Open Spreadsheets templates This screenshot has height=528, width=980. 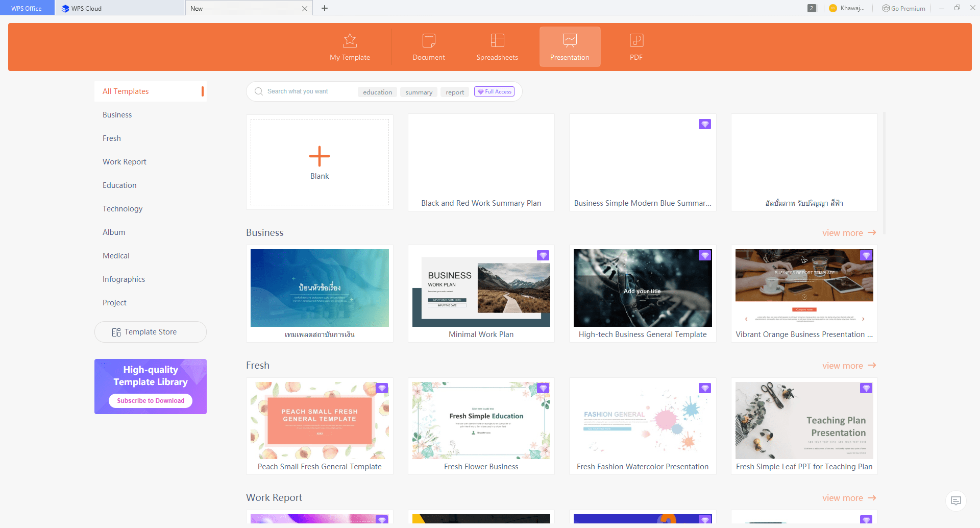497,46
